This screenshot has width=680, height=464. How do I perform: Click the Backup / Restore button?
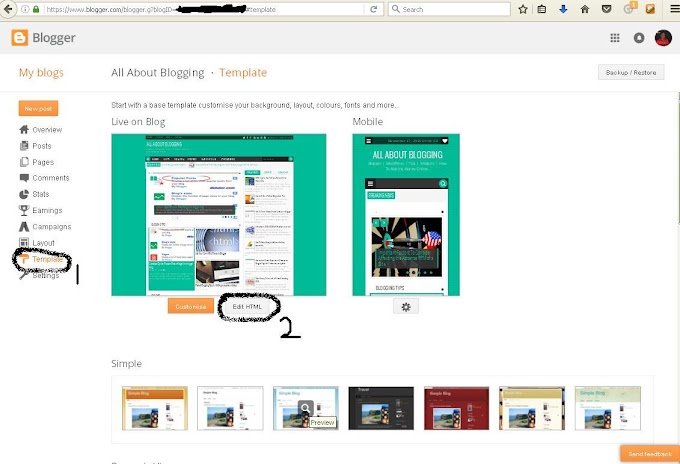tap(631, 72)
